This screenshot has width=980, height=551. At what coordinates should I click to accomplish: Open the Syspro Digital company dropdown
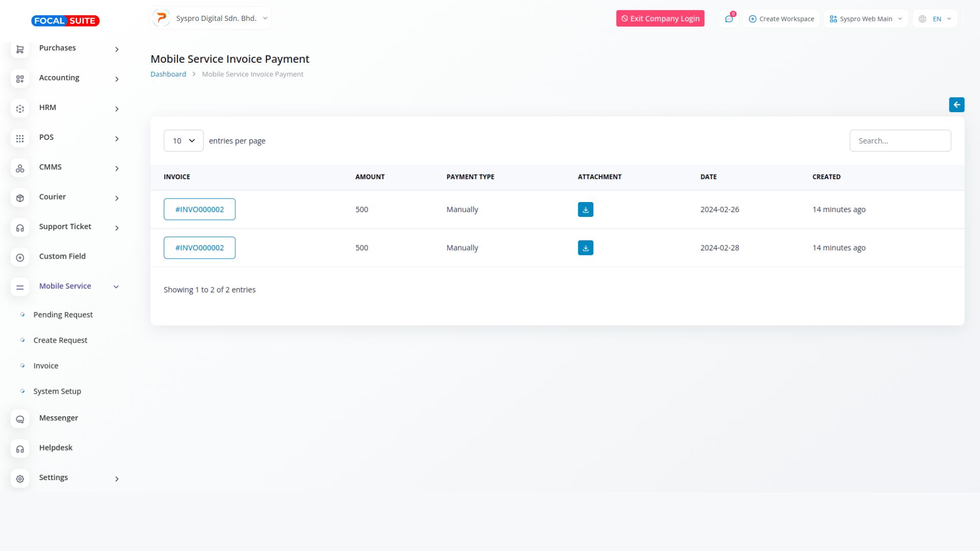click(x=211, y=18)
